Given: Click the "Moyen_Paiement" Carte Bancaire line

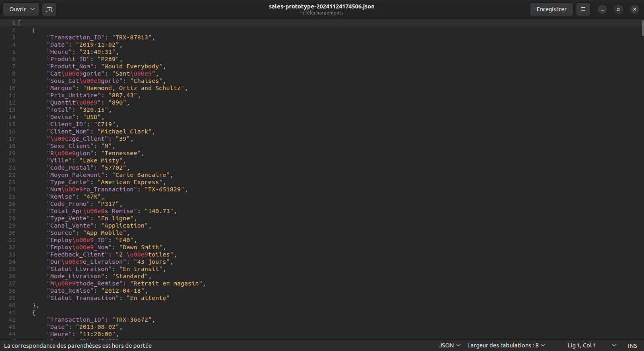Looking at the screenshot, I should point(109,175).
